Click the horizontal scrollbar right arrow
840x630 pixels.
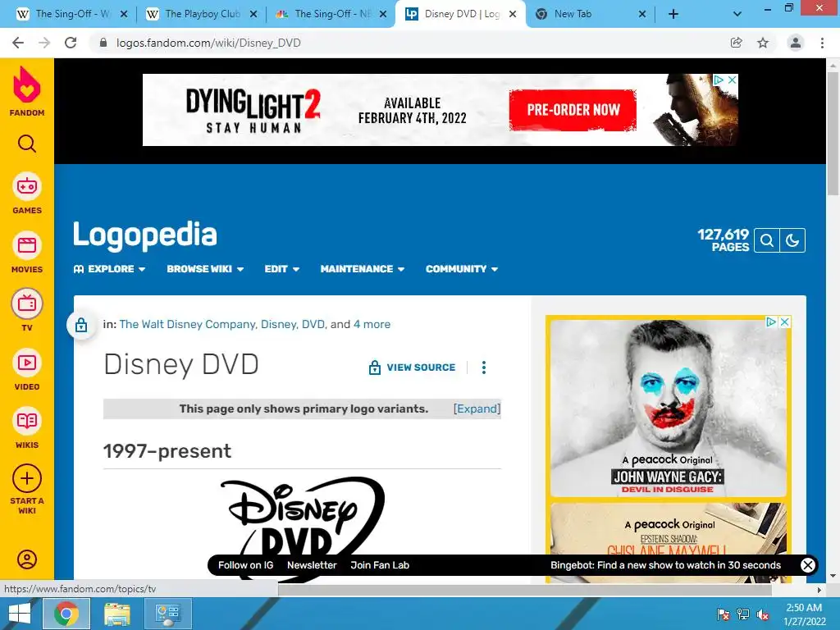click(x=819, y=590)
